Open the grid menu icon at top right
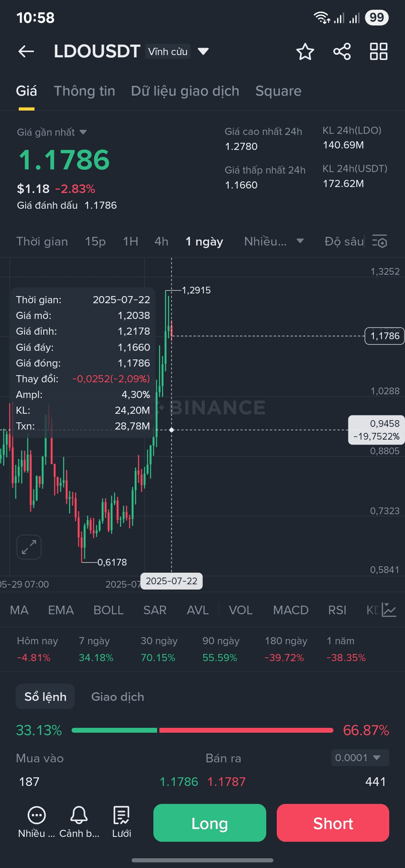 point(378,51)
